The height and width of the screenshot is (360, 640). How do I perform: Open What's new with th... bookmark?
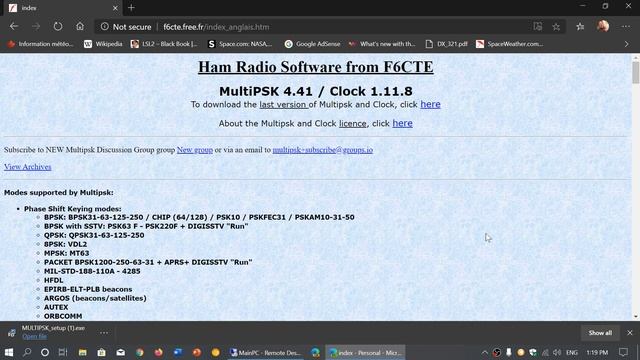point(382,44)
